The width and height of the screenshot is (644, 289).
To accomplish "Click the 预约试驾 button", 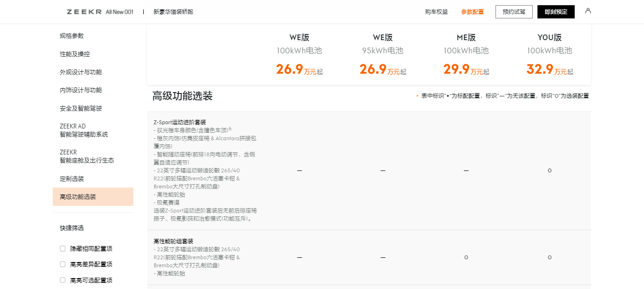I will point(514,12).
